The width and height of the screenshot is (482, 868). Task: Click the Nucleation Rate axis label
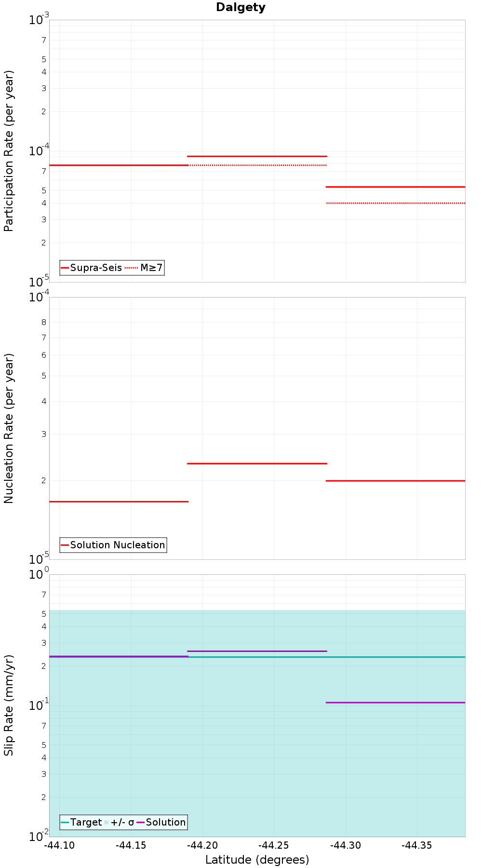pos(9,429)
